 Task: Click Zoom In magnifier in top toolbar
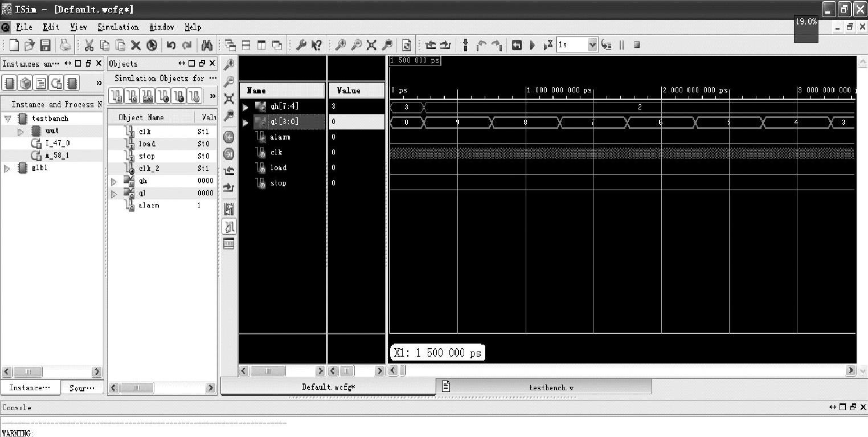[341, 45]
